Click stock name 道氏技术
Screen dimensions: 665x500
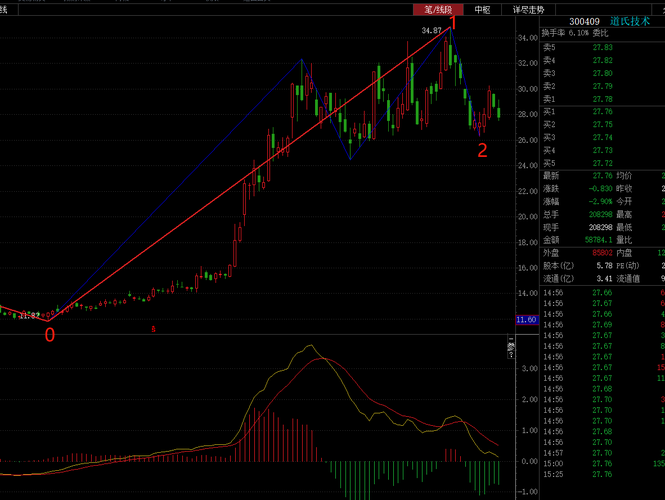tap(630, 22)
